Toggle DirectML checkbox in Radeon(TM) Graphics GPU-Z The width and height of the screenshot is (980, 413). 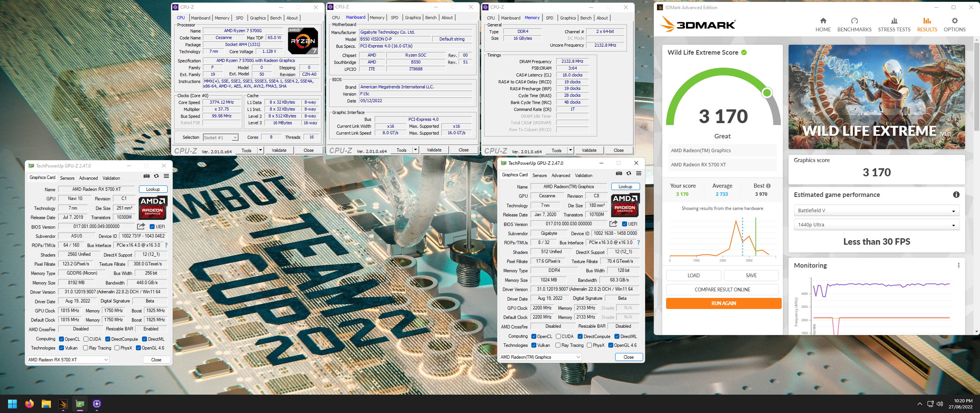pos(617,337)
